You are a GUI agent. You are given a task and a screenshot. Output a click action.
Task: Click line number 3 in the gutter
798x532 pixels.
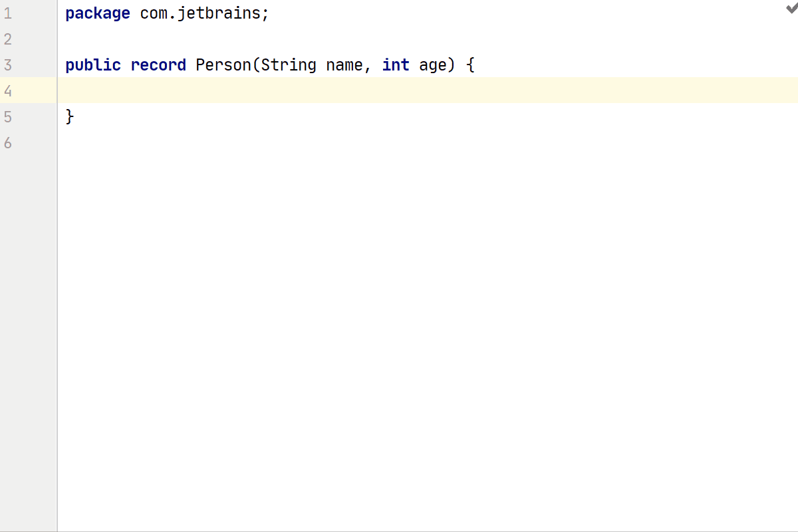pos(8,65)
